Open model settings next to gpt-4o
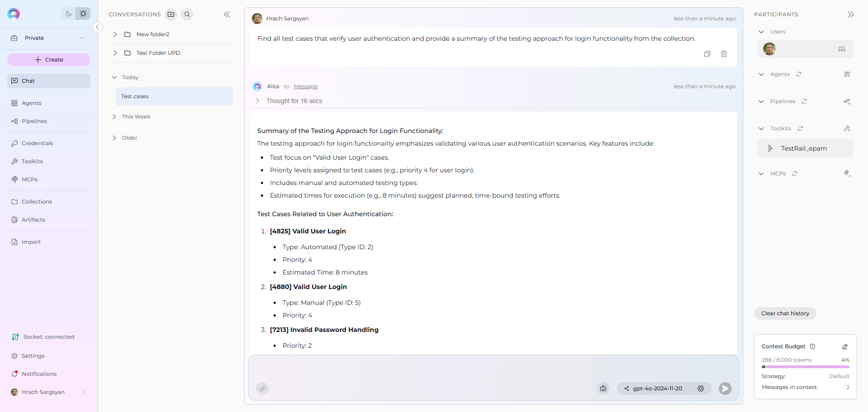 click(701, 388)
